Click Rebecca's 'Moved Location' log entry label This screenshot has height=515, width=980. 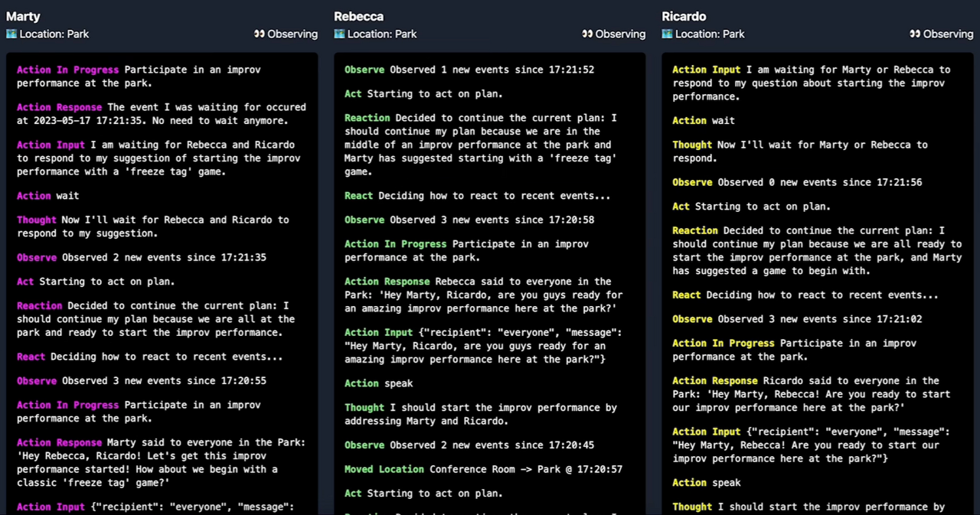point(384,469)
